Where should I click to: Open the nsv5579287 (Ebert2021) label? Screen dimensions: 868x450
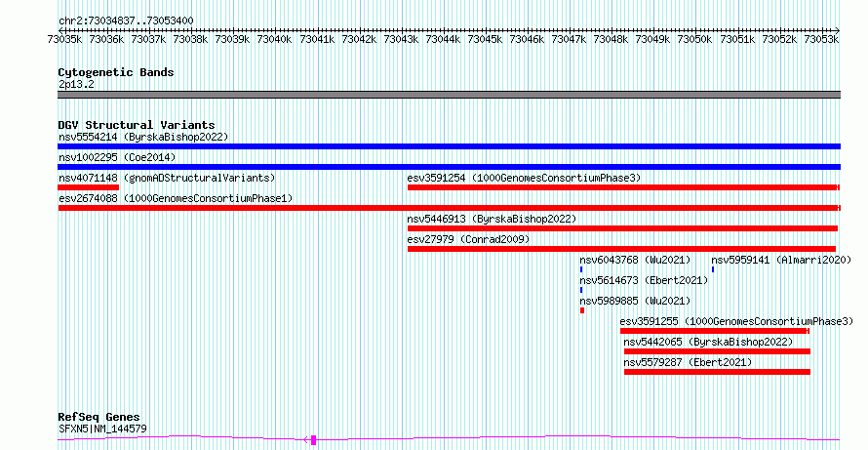689,362
